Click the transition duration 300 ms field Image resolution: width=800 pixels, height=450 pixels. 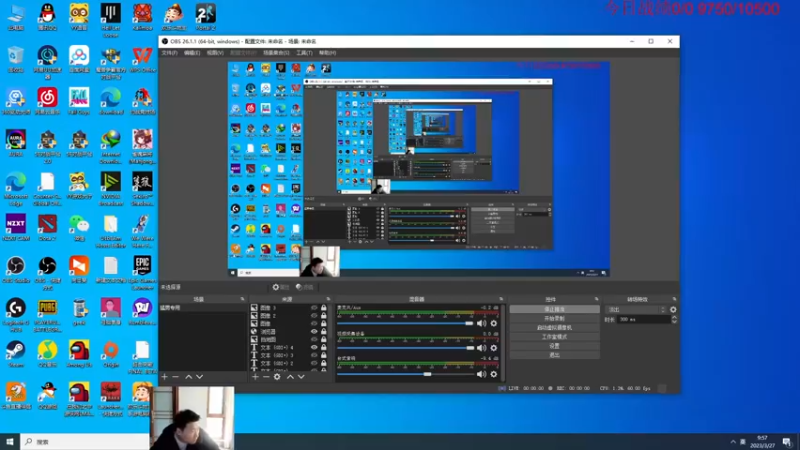click(643, 319)
